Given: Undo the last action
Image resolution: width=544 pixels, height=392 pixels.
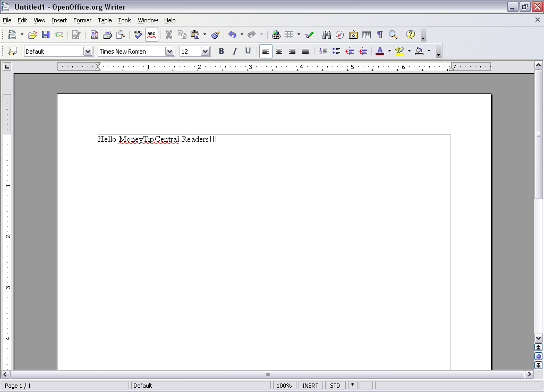Looking at the screenshot, I should click(232, 35).
